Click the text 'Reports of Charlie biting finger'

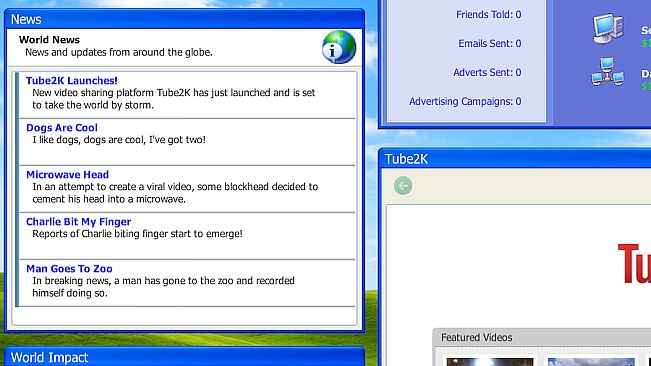click(100, 234)
